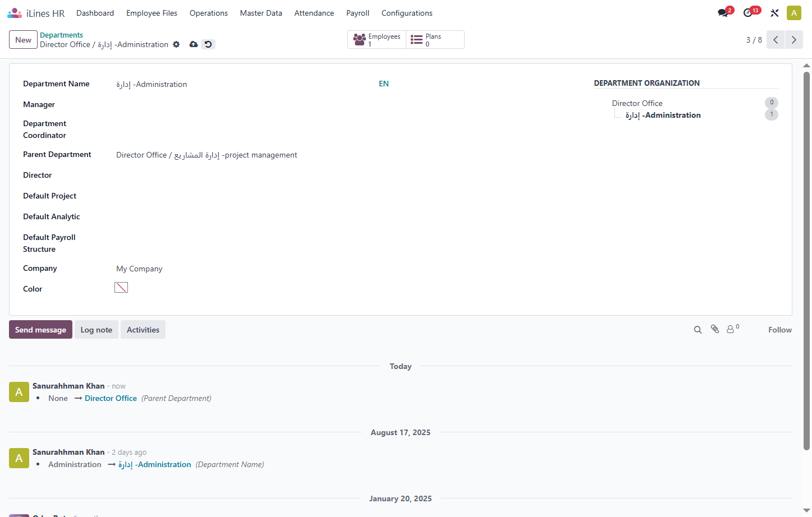Open the Attendance menu
The height and width of the screenshot is (517, 812).
(314, 13)
